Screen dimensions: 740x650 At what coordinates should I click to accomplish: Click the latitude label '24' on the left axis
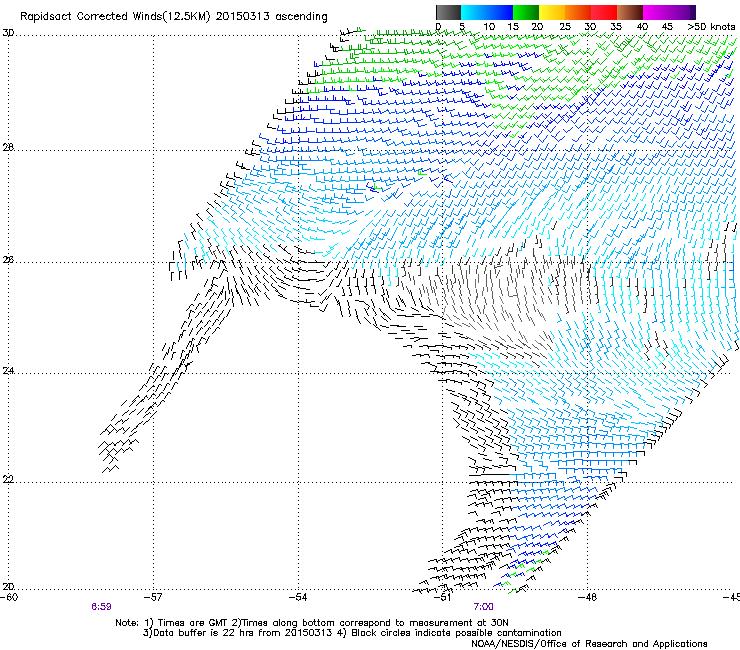tap(8, 371)
